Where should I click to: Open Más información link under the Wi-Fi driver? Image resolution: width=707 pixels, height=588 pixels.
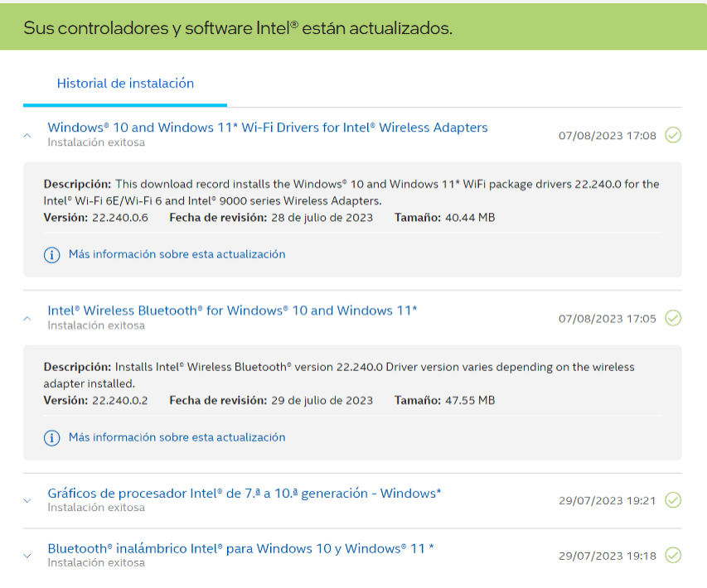(x=177, y=254)
